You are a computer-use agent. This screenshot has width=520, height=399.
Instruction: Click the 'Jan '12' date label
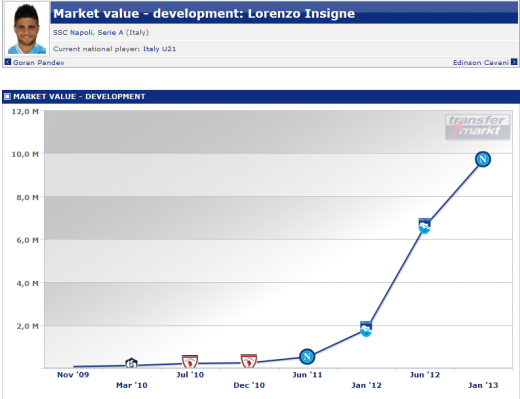point(366,385)
